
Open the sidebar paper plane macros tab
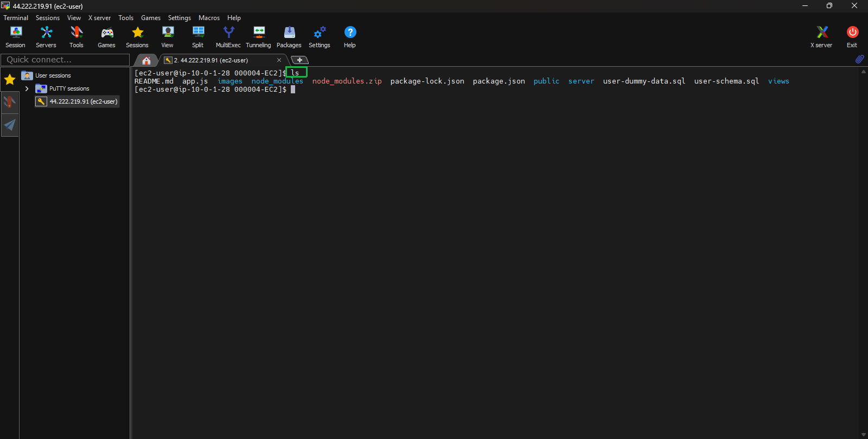coord(10,125)
